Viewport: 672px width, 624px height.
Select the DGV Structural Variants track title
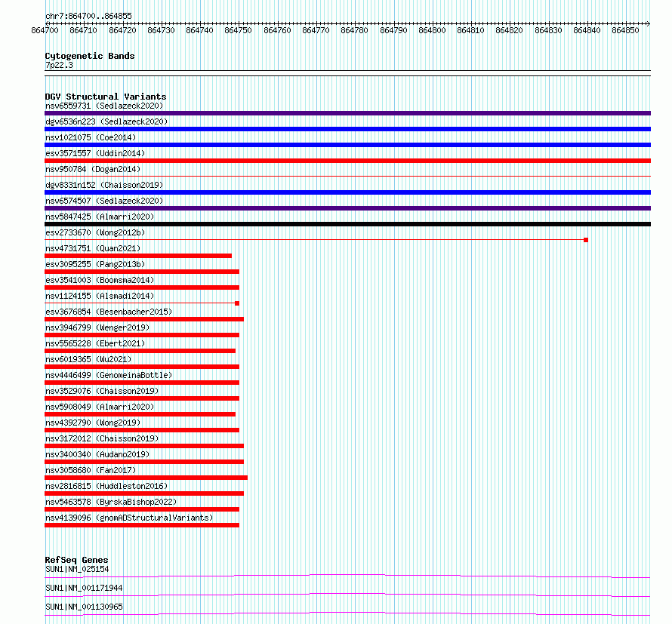106,97
